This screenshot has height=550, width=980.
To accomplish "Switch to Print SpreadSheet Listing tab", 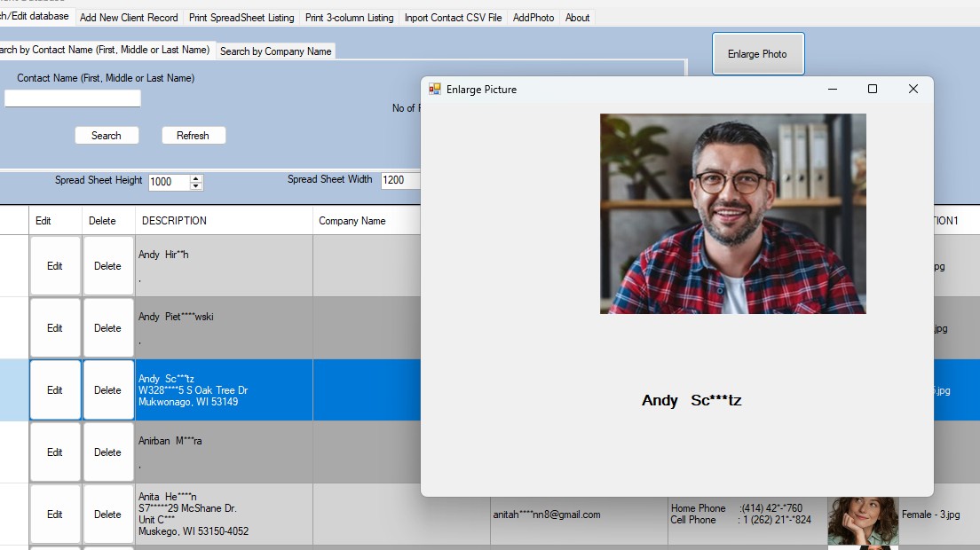I will (241, 18).
